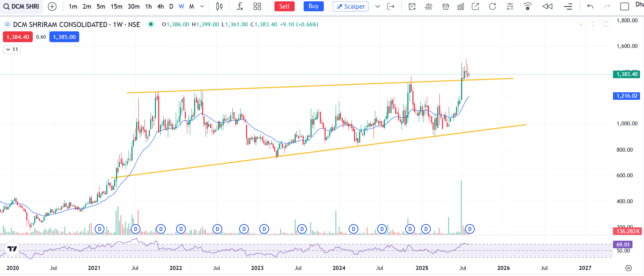Viewport: 644px width, 276px height.
Task: Pop out the chart with the external-link icon
Action: (x=475, y=6)
